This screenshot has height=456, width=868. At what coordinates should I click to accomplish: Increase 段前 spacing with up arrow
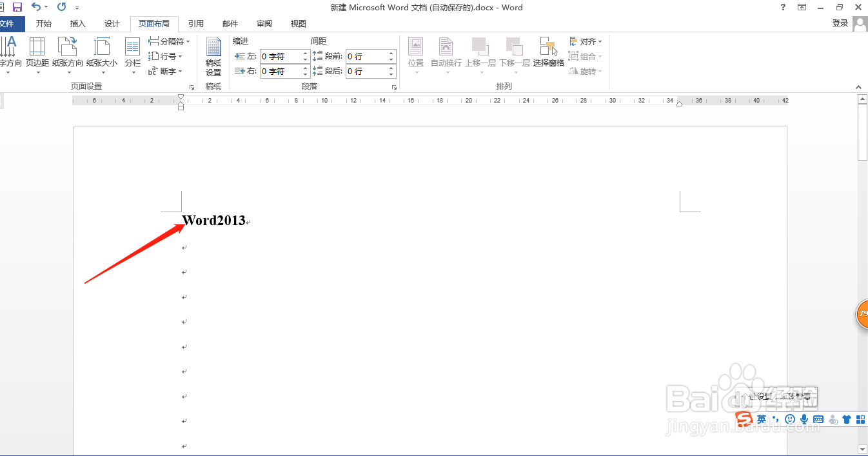[391, 53]
